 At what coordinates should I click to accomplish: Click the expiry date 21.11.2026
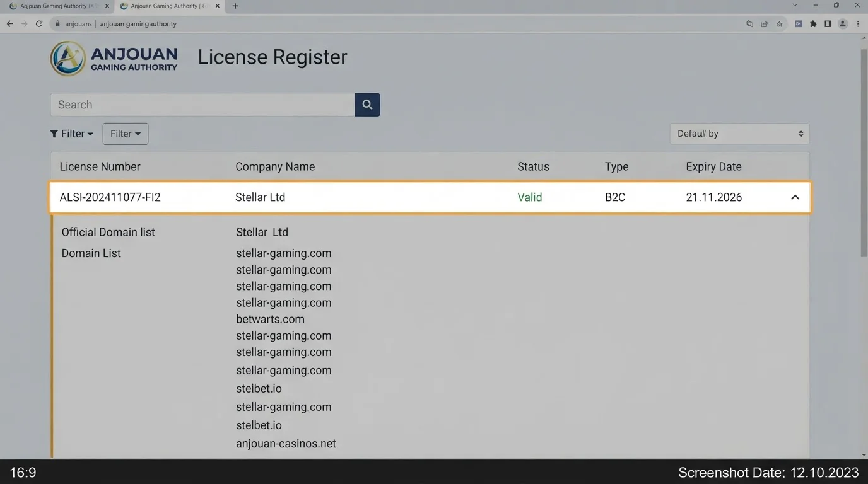(x=714, y=197)
